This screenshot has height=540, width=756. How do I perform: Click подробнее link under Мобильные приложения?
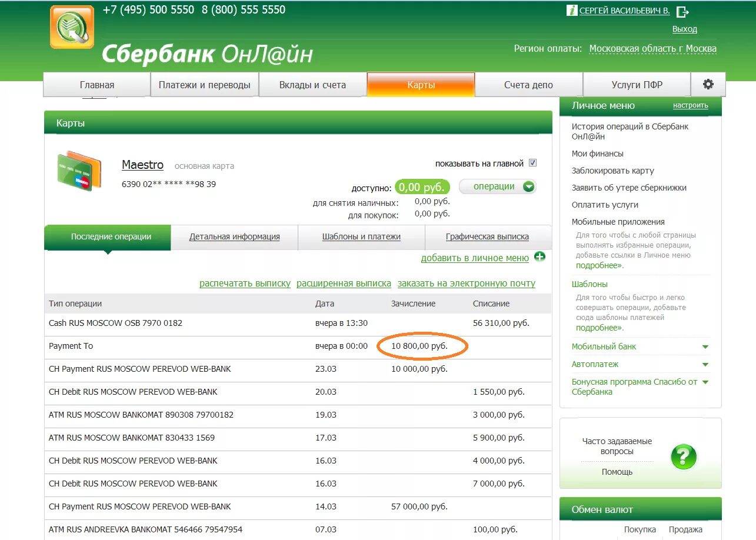pos(599,265)
